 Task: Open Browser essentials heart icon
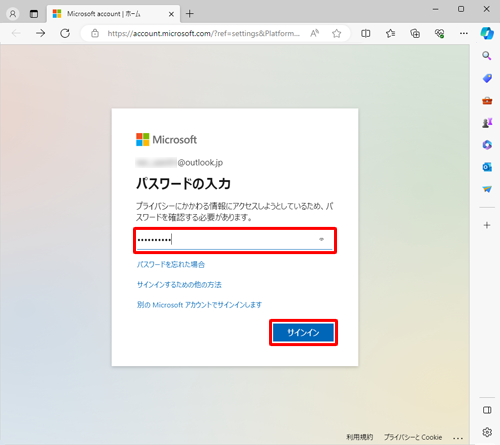coord(439,33)
